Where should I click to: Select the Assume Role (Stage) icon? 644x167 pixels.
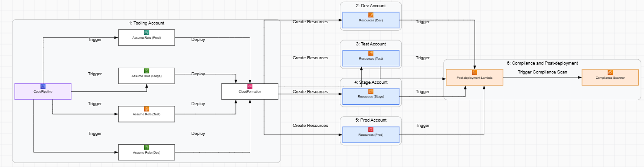point(146,71)
